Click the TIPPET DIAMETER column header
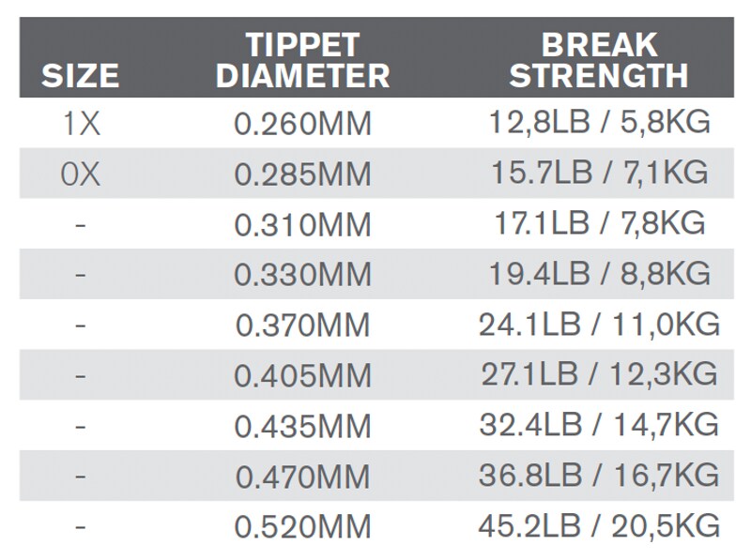 pos(302,60)
